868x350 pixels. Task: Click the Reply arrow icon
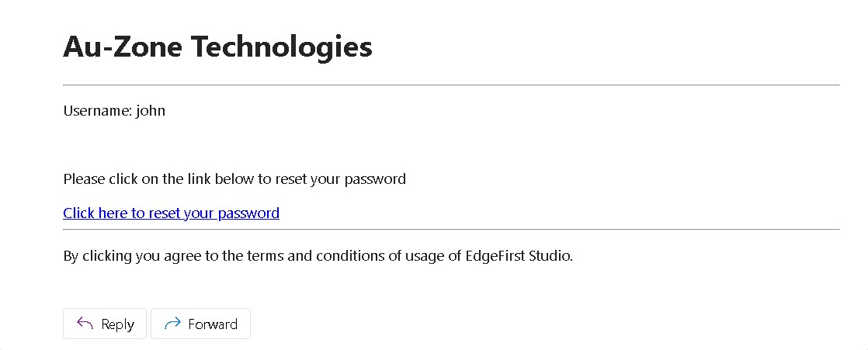coord(85,324)
